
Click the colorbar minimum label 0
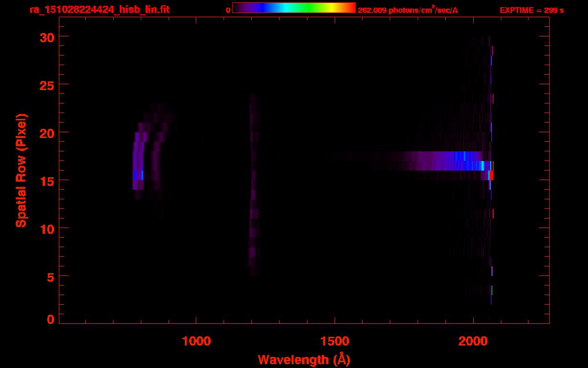(228, 10)
